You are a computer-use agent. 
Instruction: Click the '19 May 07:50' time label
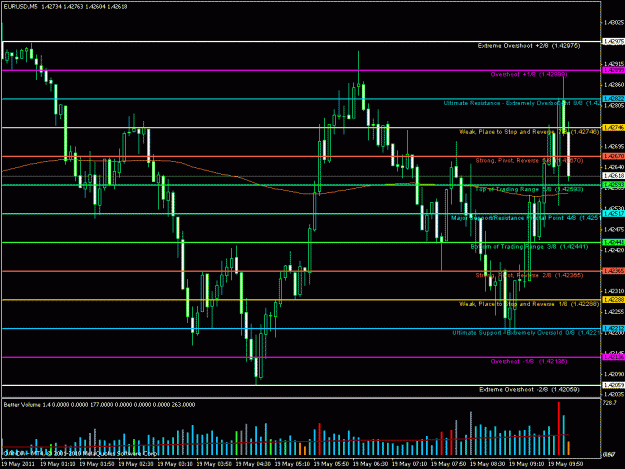coord(448,464)
